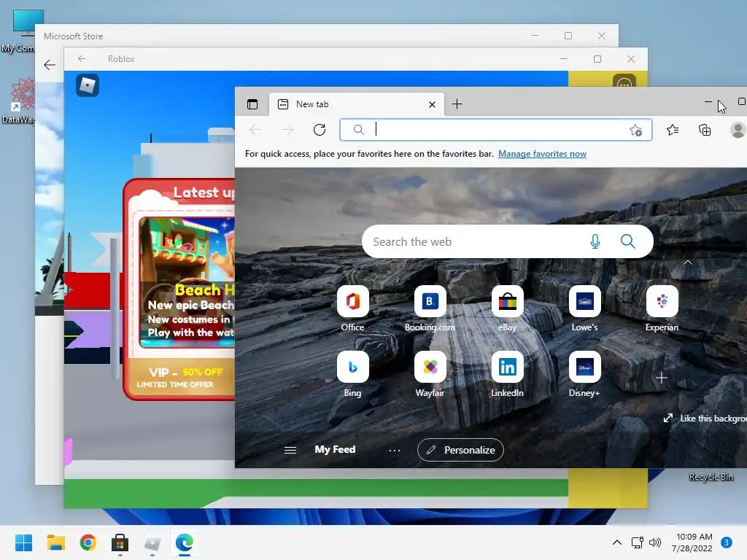Open the clock showing 10:09 AM
Viewport: 747px width, 560px height.
692,542
